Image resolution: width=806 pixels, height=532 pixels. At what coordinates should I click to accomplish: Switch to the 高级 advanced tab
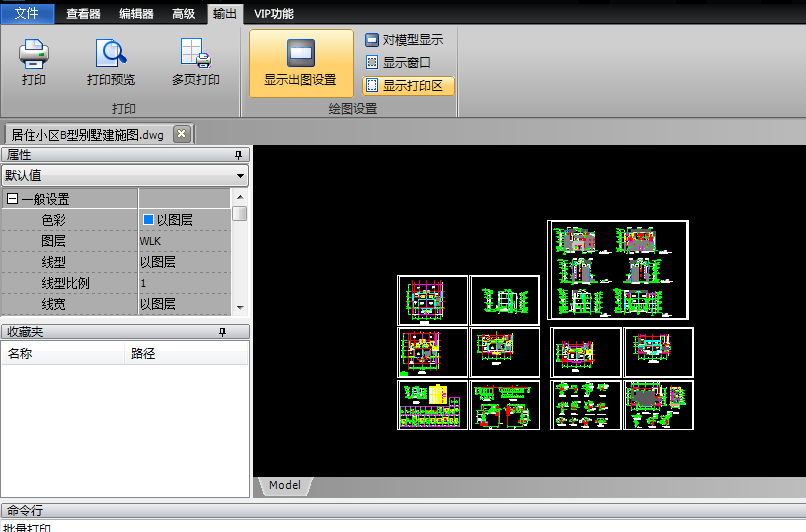point(184,14)
